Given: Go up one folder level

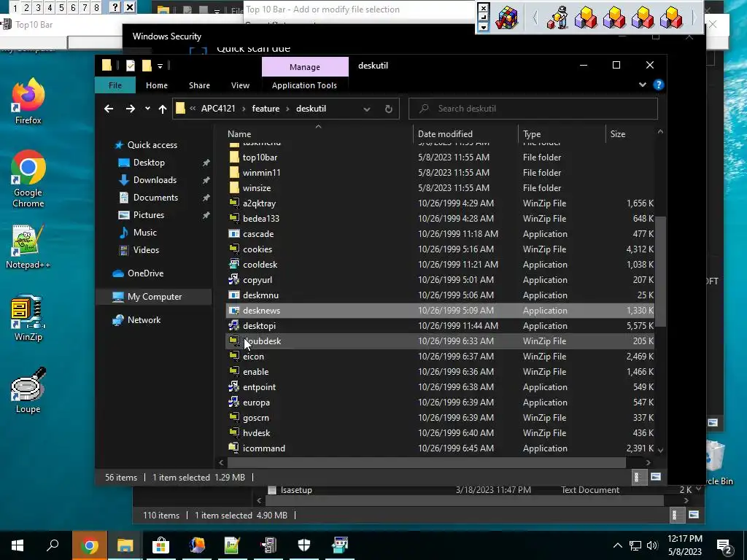Looking at the screenshot, I should (x=163, y=109).
